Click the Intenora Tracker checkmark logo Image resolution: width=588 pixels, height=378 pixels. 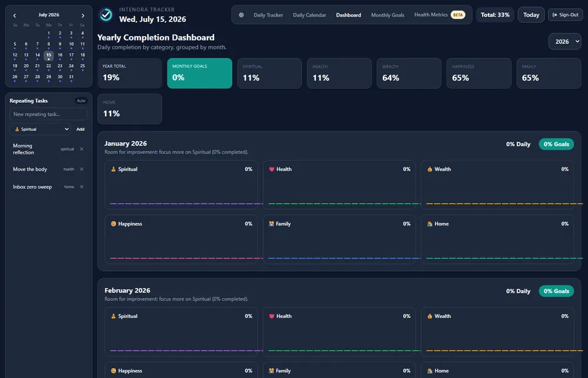106,15
